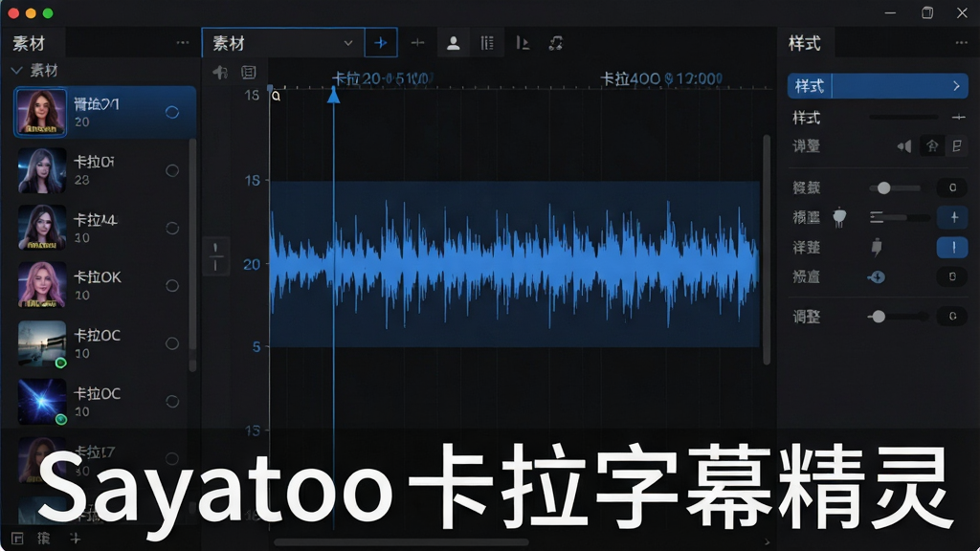Click the 卡拉20 time label on the ruler

point(381,78)
